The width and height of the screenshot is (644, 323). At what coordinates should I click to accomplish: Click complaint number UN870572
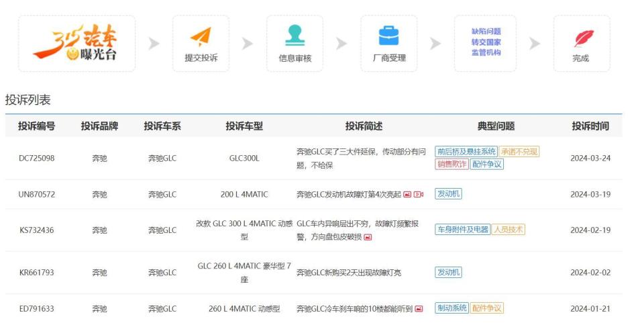coord(36,194)
